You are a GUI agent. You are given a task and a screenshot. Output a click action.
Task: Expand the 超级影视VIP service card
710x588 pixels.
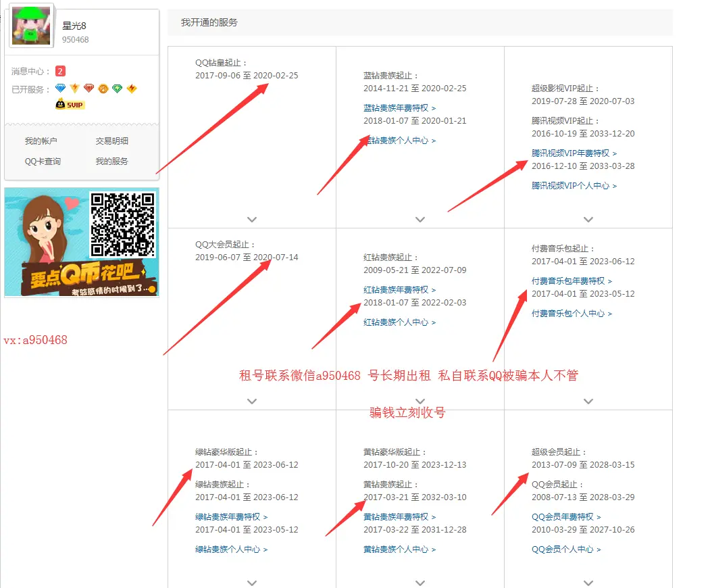click(588, 220)
